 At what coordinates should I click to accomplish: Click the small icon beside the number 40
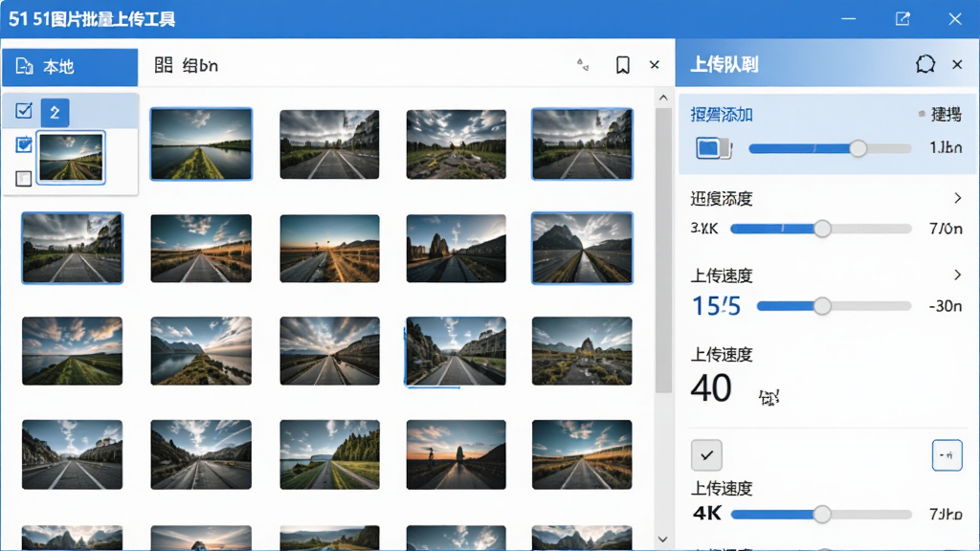768,397
